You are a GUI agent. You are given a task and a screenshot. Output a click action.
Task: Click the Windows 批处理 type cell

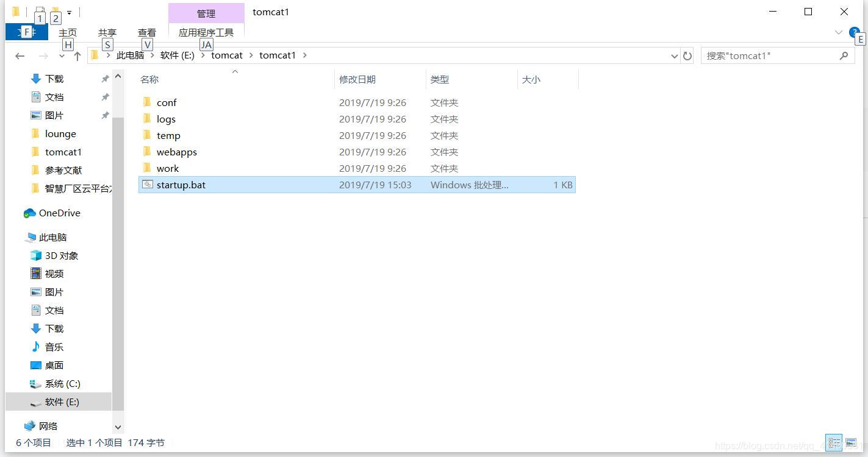click(x=469, y=185)
